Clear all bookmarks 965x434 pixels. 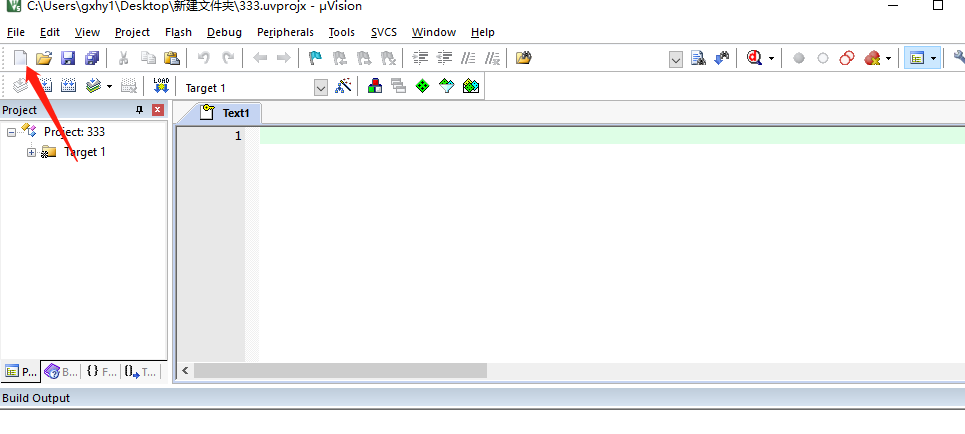click(x=388, y=58)
